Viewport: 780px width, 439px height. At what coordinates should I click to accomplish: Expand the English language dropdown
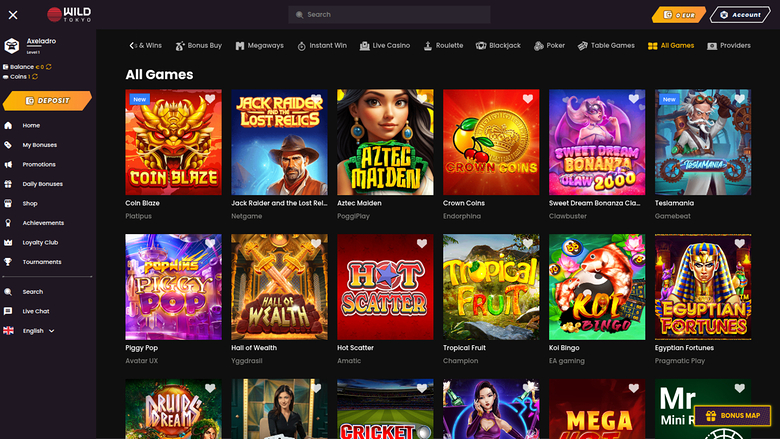38,330
